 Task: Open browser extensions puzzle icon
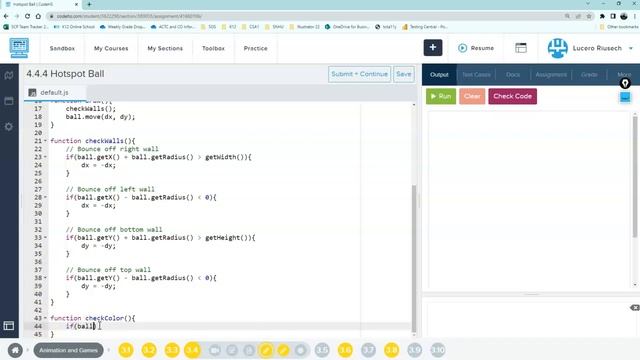602,16
